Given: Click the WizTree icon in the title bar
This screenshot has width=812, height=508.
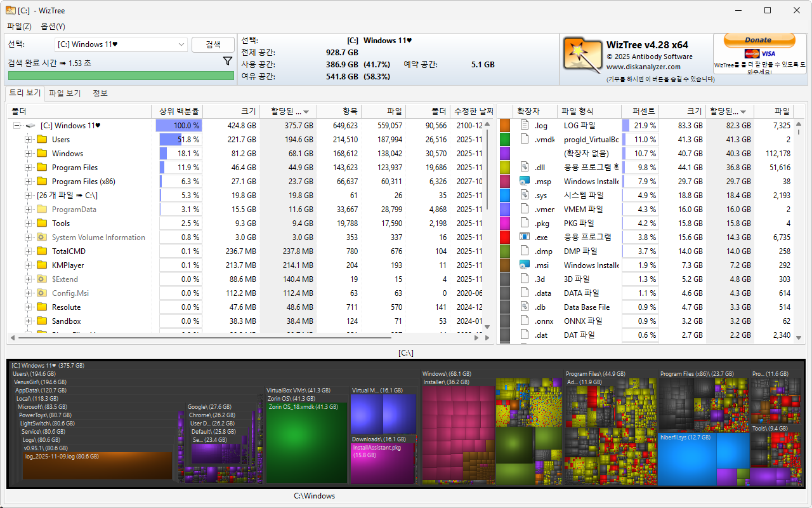Looking at the screenshot, I should (11, 10).
